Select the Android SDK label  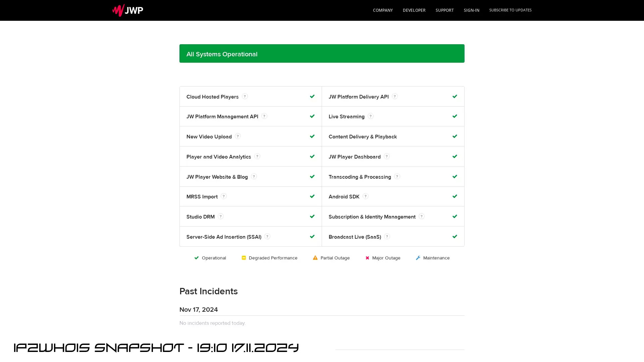(344, 197)
